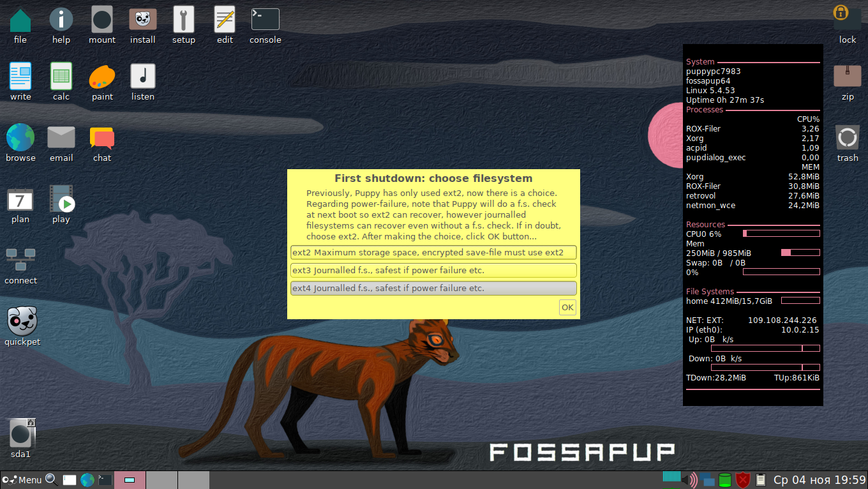Click the 'acpid' process row

(x=752, y=148)
